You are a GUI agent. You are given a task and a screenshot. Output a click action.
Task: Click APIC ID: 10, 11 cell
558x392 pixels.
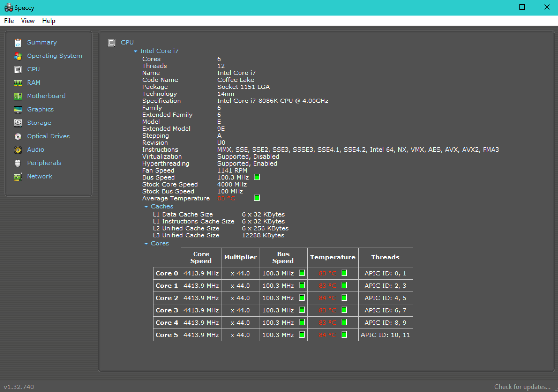tap(385, 335)
